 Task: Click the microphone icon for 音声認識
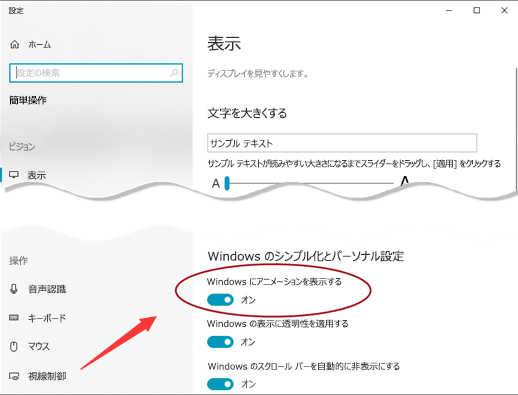(x=14, y=289)
